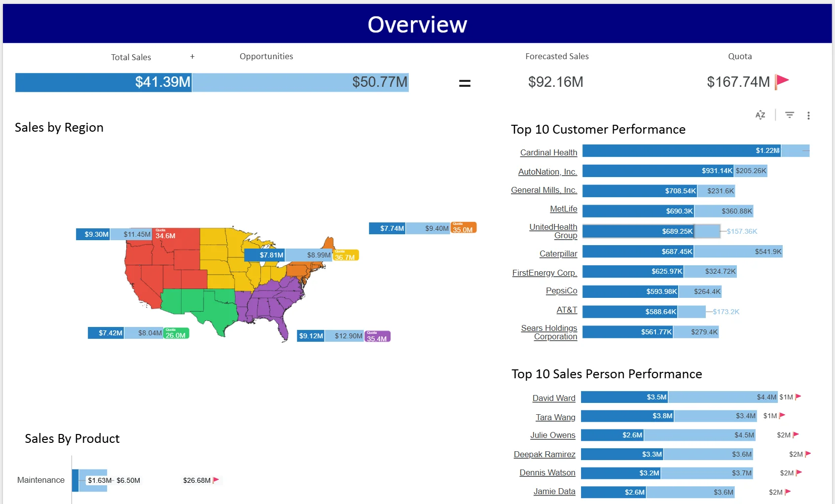Viewport: 835px width, 504px height.
Task: Open the AutoNation, Inc. link
Action: point(547,172)
